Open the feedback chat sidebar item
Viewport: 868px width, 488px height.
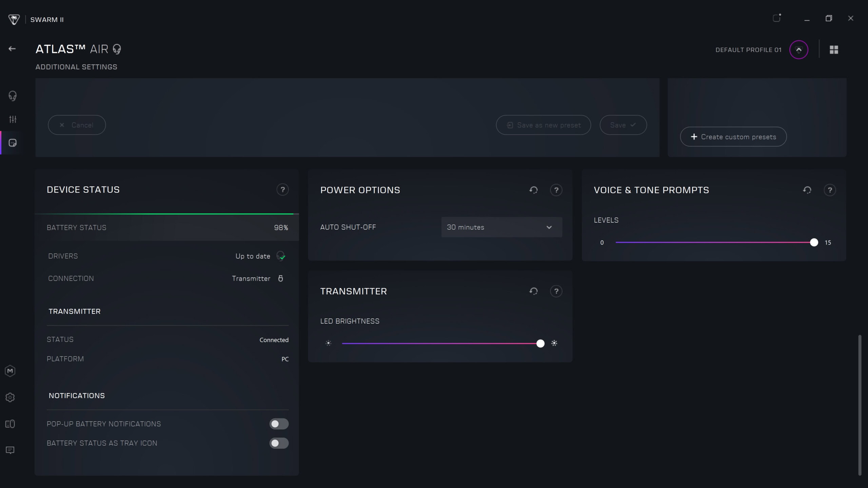tap(10, 450)
